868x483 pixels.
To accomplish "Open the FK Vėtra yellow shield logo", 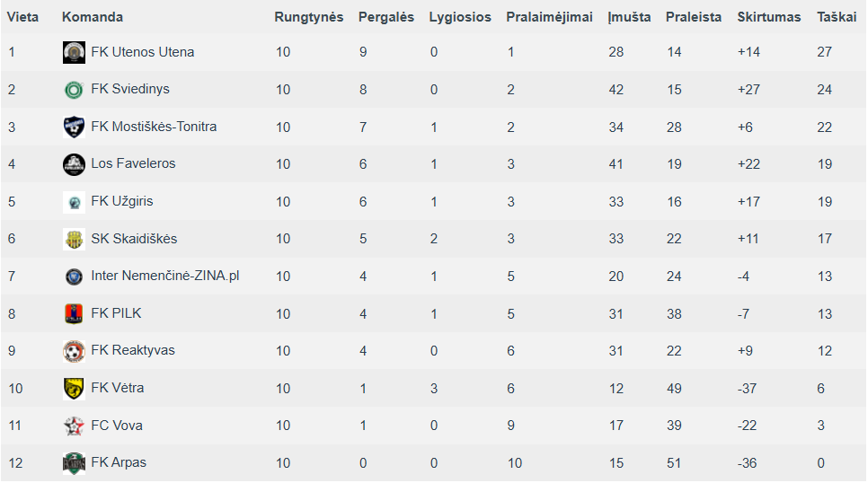I will [x=74, y=389].
